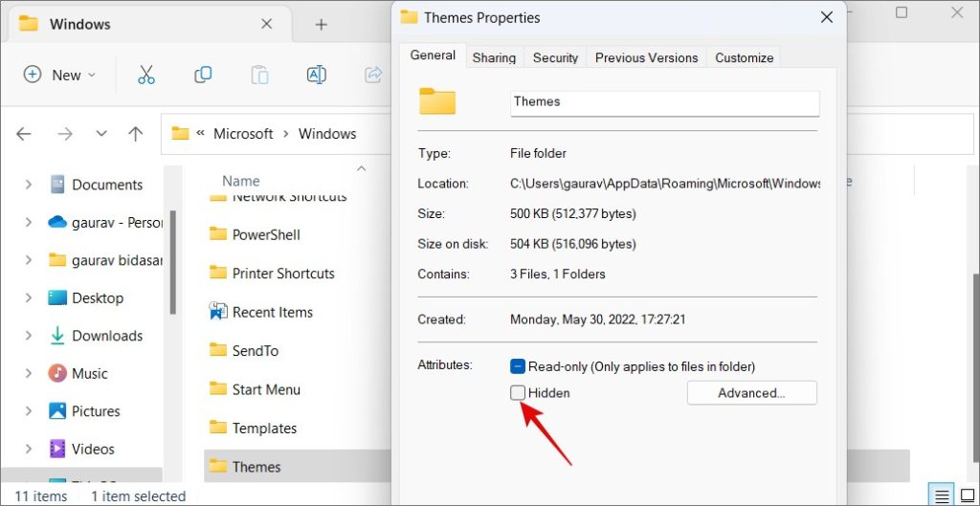Select the Themes folder row
980x506 pixels.
pos(298,468)
